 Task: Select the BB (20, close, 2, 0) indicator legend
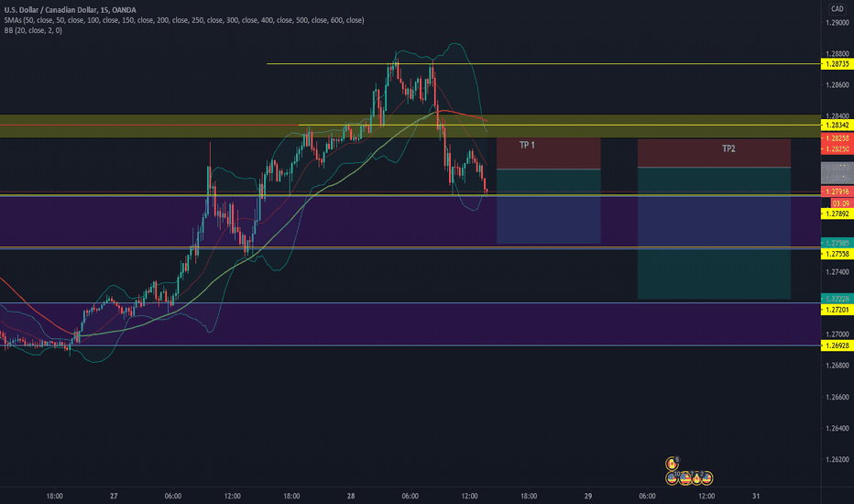point(33,30)
